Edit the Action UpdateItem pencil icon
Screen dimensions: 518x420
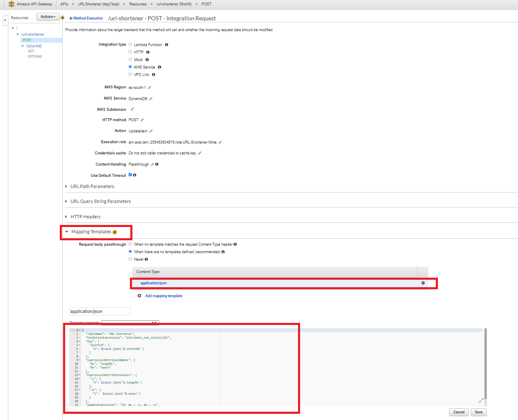(x=151, y=131)
